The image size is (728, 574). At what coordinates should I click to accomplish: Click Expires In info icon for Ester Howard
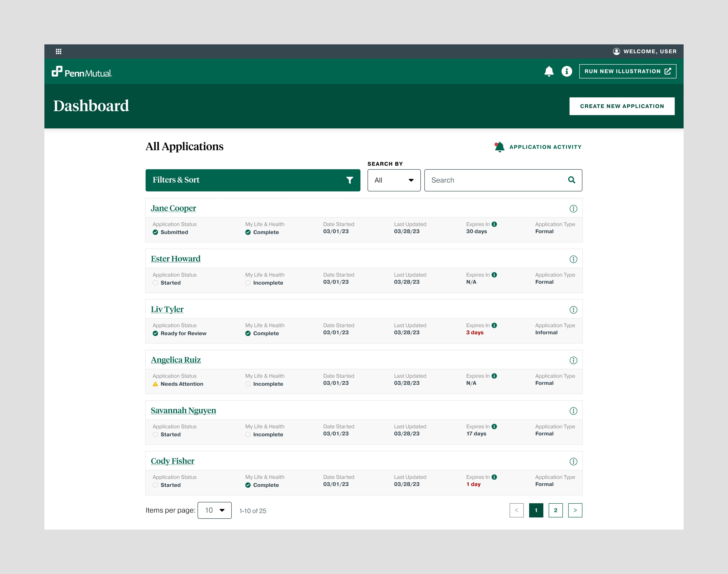[x=494, y=275]
